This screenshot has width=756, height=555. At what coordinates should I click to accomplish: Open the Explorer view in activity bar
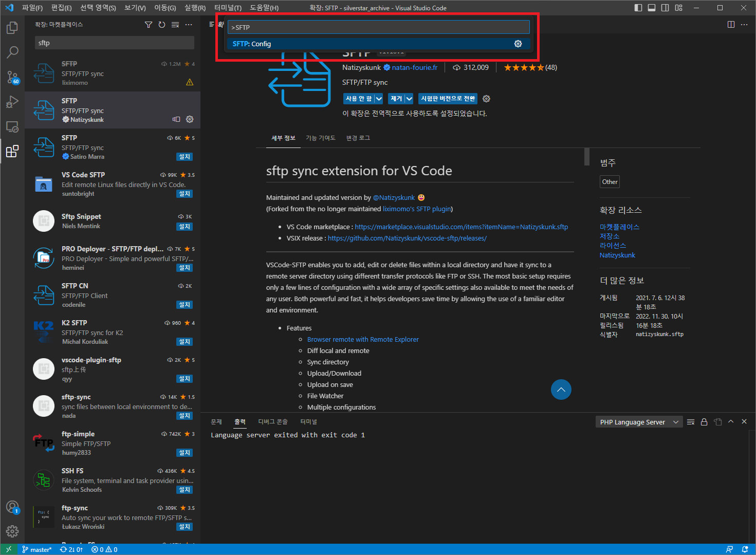[x=12, y=27]
